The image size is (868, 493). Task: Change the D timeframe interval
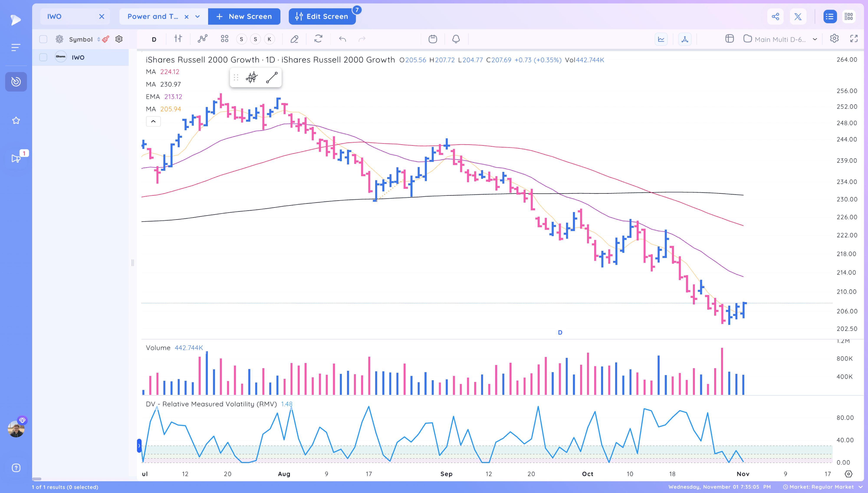pyautogui.click(x=154, y=39)
